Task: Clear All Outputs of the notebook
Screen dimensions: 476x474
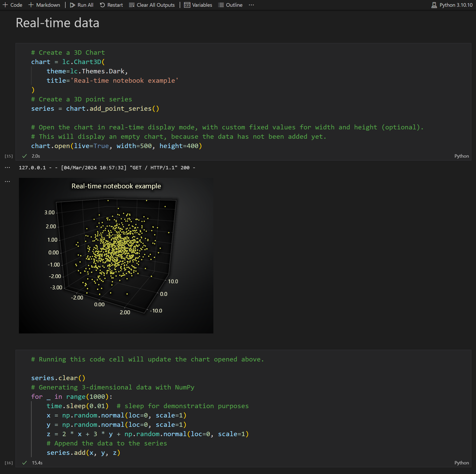Action: pos(152,5)
